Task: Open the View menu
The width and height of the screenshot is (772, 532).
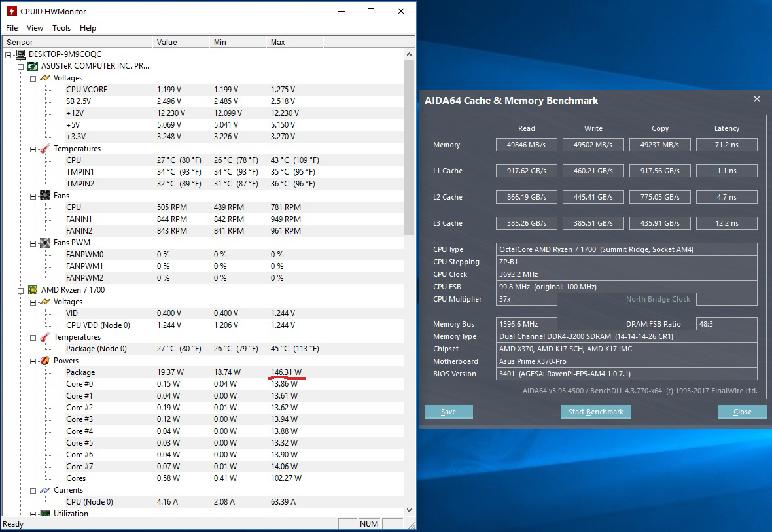Action: tap(35, 28)
